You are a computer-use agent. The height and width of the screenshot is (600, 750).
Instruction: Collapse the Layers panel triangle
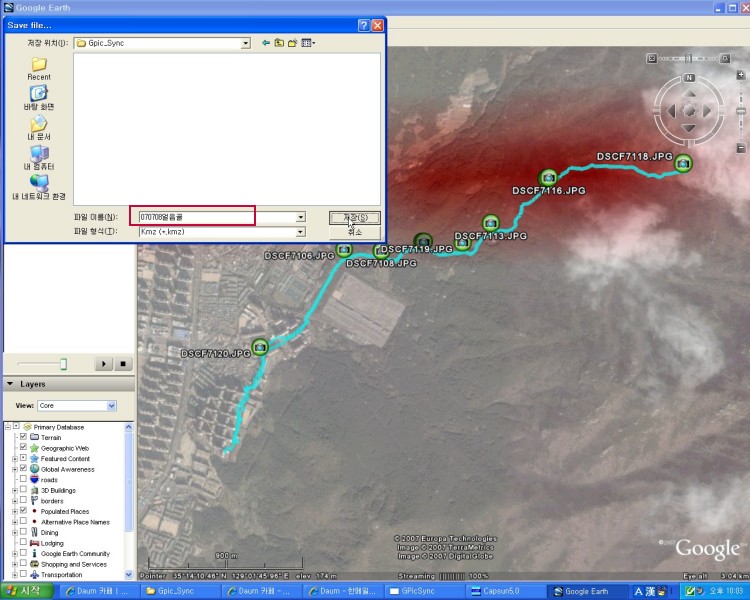point(10,384)
